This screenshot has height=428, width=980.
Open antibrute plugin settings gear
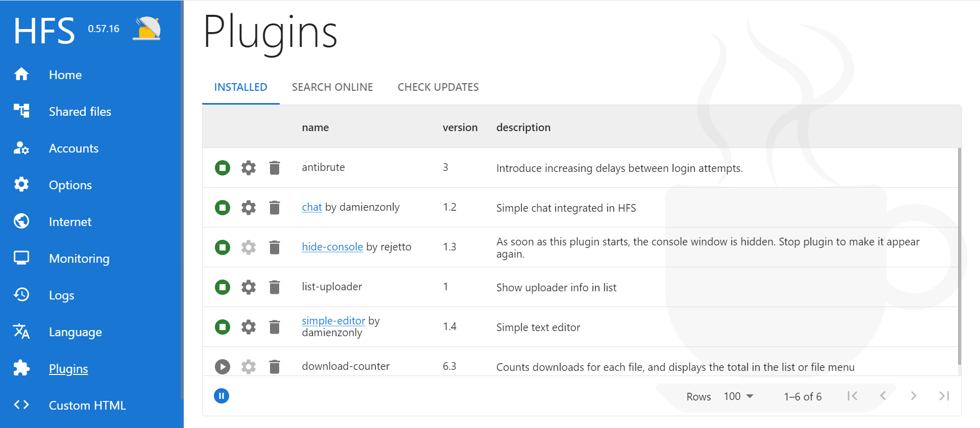coord(249,168)
